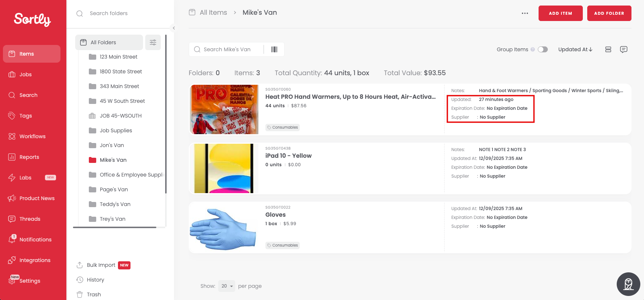Toggle the Group Items switch
This screenshot has height=300, width=644.
543,49
